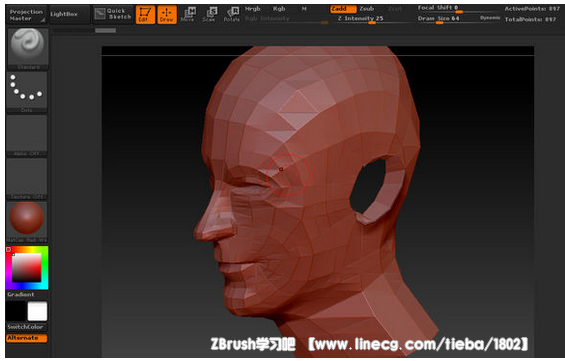This screenshot has width=565, height=361.
Task: Select the black secondary color swatch
Action: [x=16, y=311]
